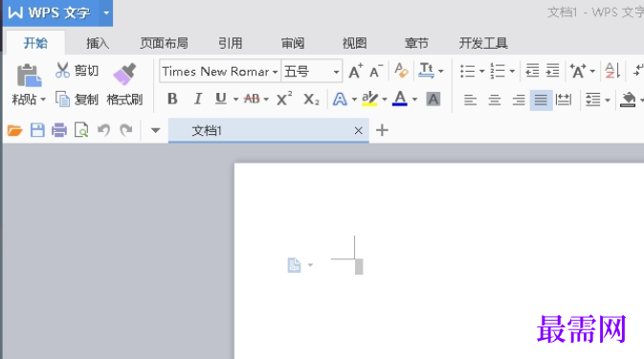
Task: Save document with floppy disk icon
Action: (37, 130)
